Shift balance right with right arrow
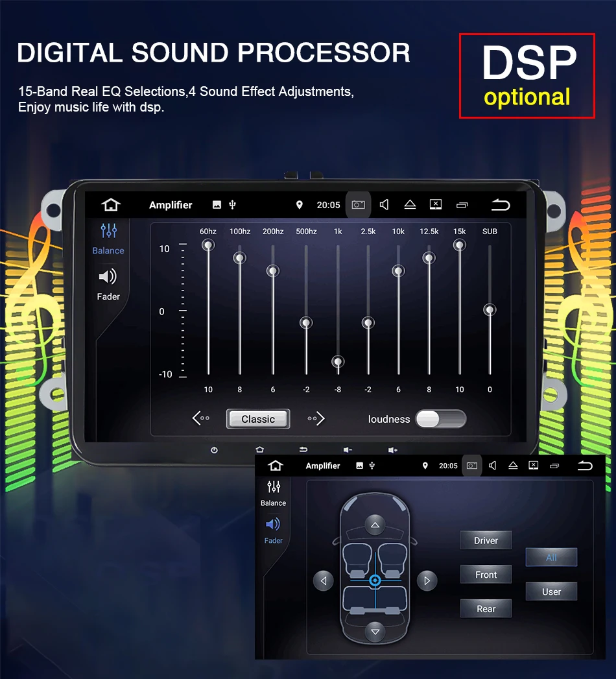The width and height of the screenshot is (616, 679). (x=427, y=580)
